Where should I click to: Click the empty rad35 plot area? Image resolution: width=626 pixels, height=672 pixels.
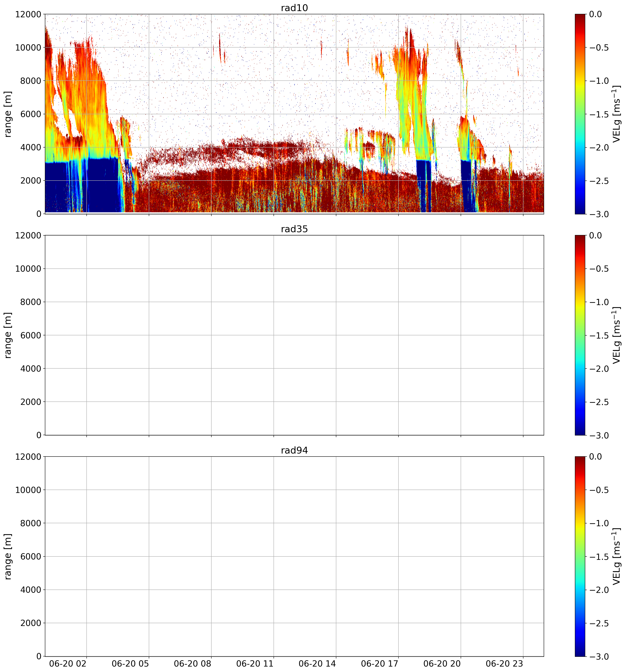tap(294, 335)
